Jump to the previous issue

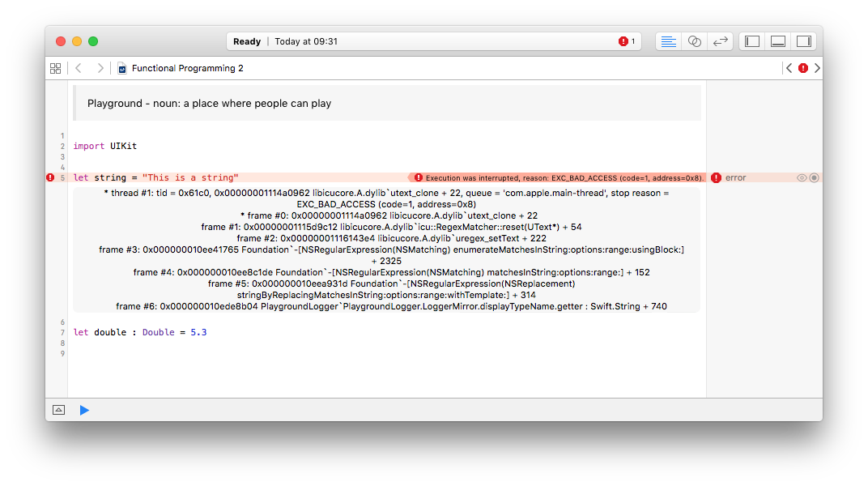tap(789, 68)
